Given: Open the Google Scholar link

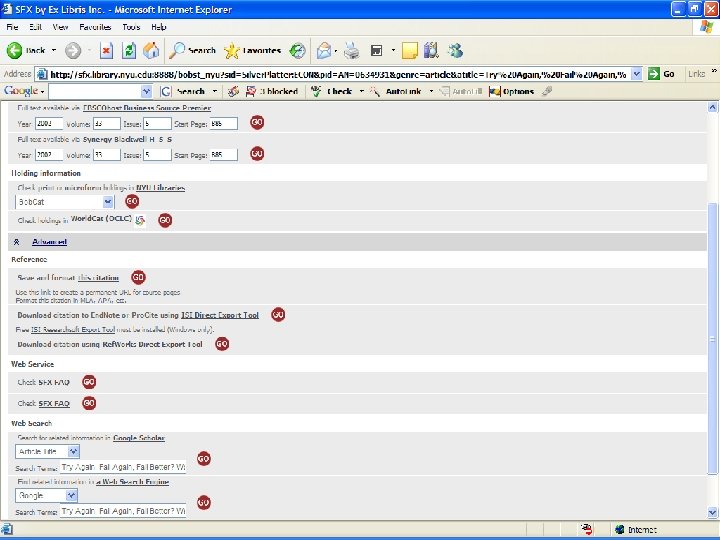Looking at the screenshot, I should (x=139, y=438).
